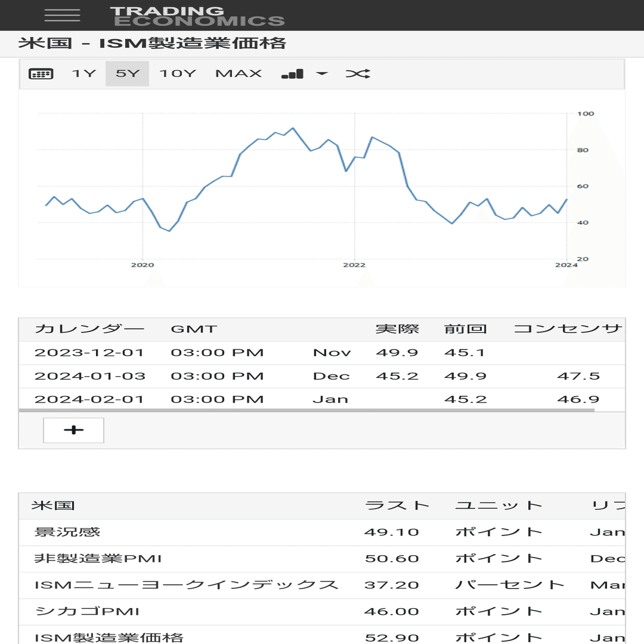644x644 pixels.
Task: Click the compare shuffle icon
Action: tap(358, 73)
